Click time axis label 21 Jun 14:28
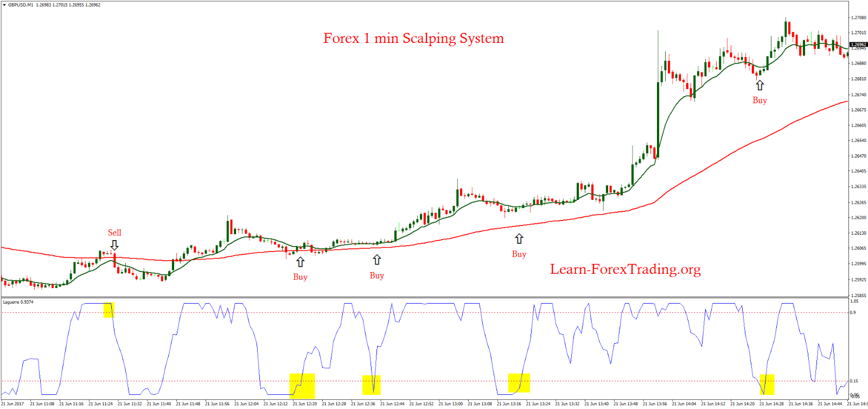Image resolution: width=868 pixels, height=409 pixels. coord(772,404)
